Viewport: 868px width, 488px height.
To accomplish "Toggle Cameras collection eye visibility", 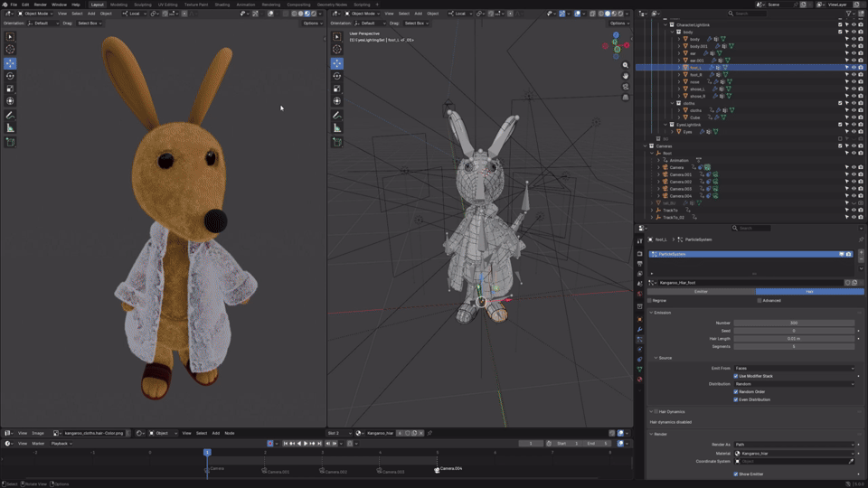I will tap(854, 146).
